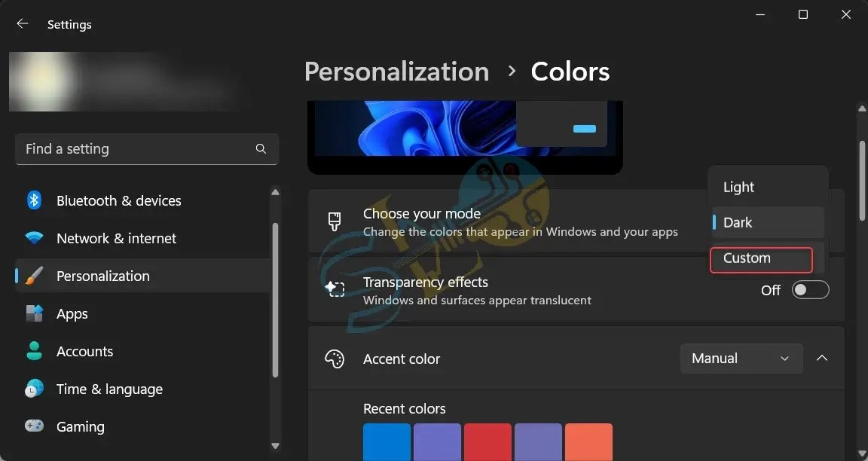This screenshot has height=461, width=868.
Task: Click the Transparency effects sparkle icon
Action: 335,289
